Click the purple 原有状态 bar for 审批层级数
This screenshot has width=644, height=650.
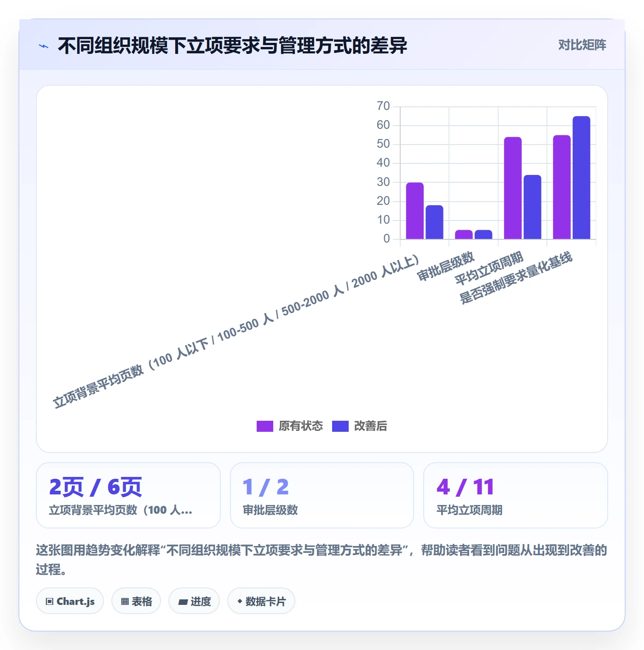click(464, 235)
